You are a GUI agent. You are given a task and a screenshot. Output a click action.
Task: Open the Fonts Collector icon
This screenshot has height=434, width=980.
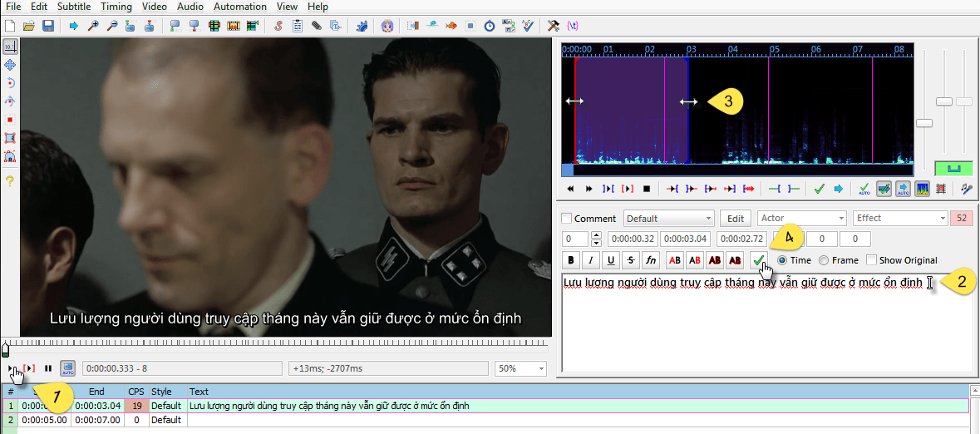click(x=336, y=27)
